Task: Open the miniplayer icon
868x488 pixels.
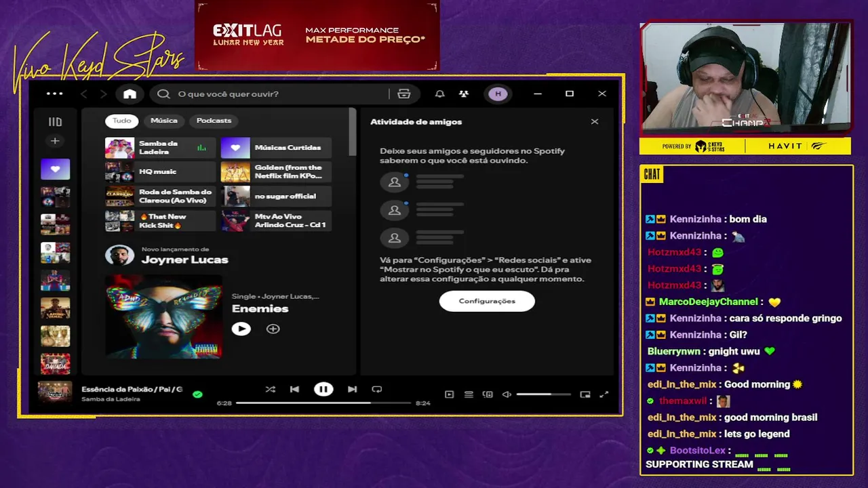Action: (585, 394)
